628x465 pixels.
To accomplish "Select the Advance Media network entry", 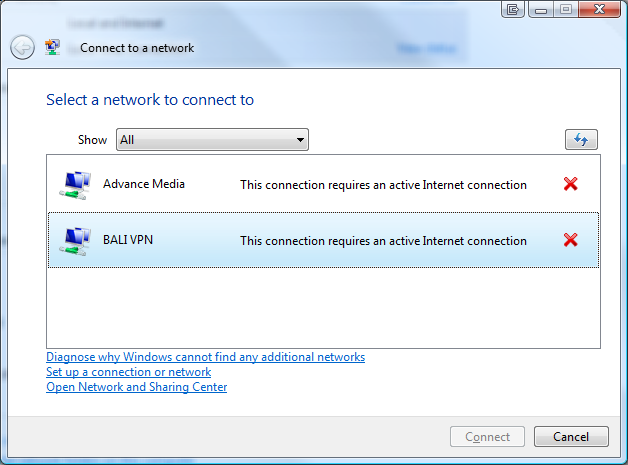I will click(324, 184).
